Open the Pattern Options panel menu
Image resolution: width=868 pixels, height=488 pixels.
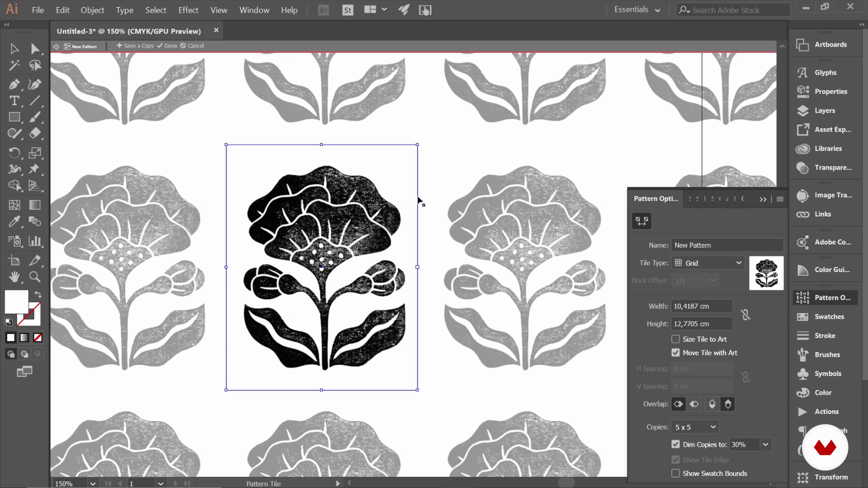[780, 199]
